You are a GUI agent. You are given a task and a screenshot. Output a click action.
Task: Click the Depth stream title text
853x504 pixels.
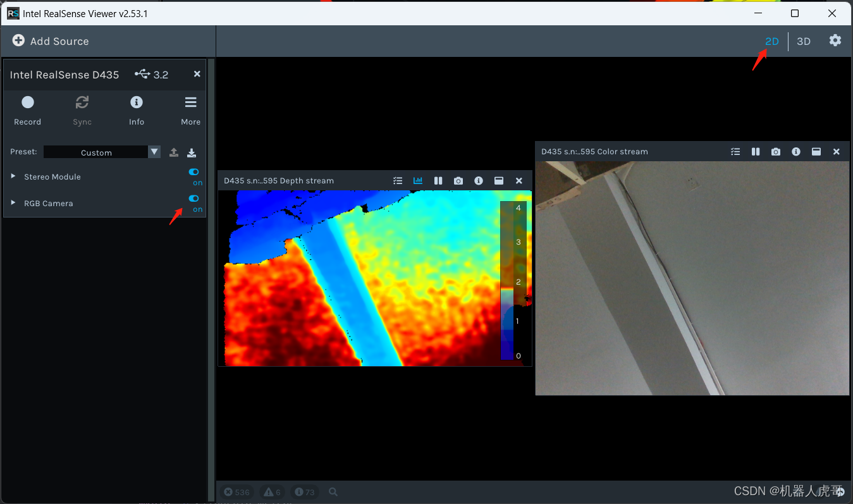[279, 181]
